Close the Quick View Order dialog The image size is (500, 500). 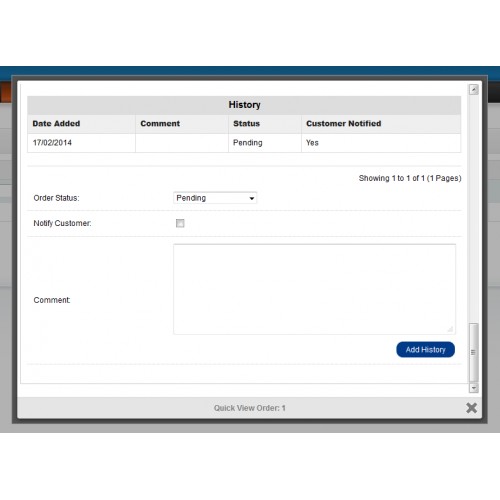tap(471, 408)
